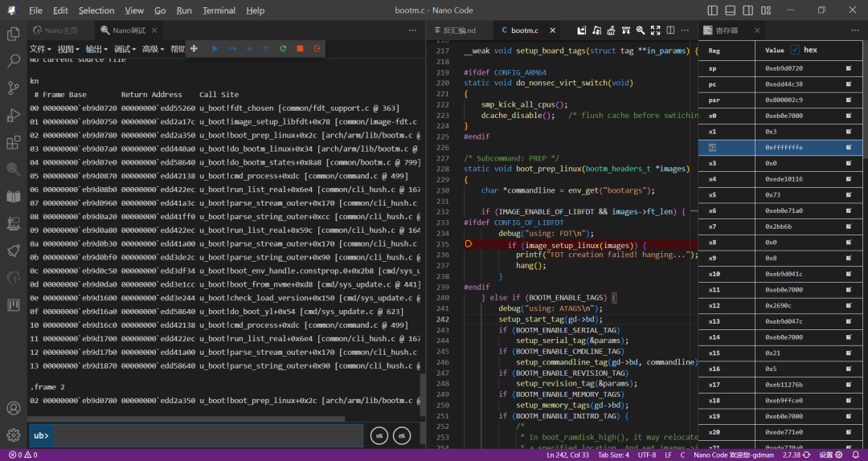
Task: Click the first icon right of bootm.c tab
Action: (581, 31)
